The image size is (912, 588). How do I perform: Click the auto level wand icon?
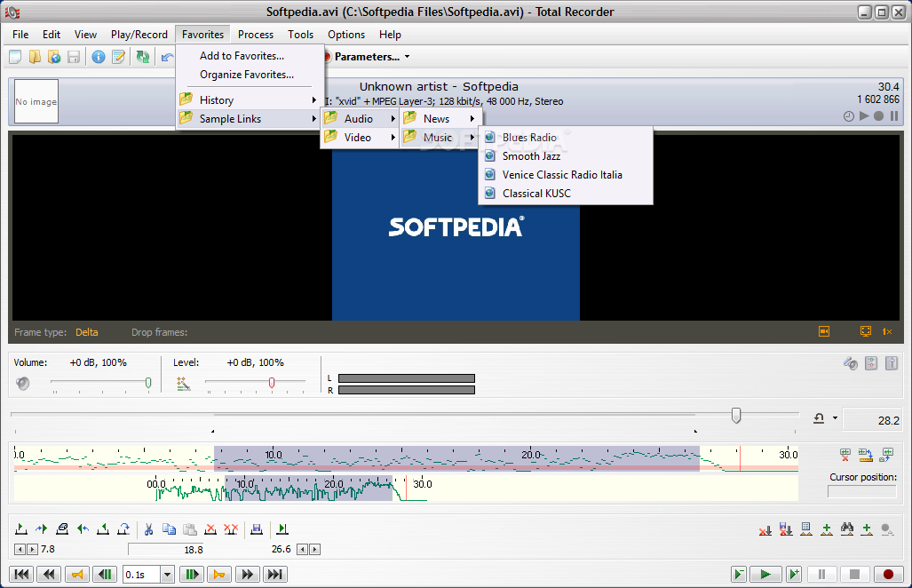pyautogui.click(x=184, y=384)
